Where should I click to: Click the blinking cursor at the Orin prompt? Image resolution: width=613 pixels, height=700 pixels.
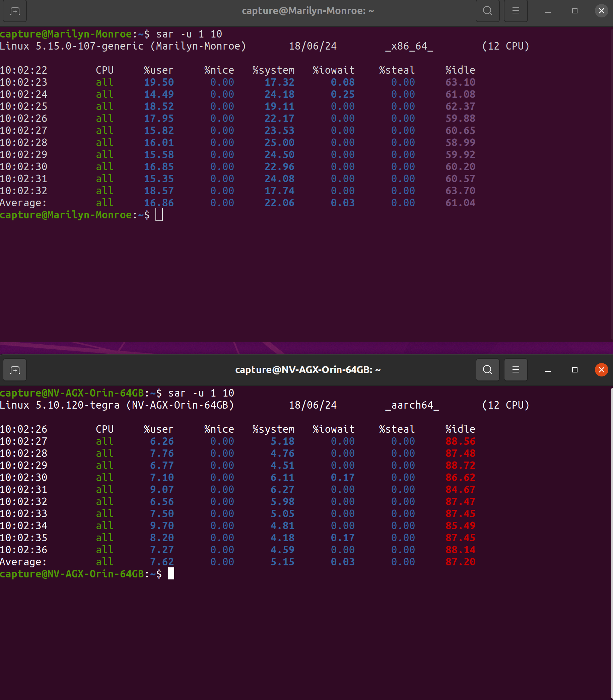pos(172,574)
